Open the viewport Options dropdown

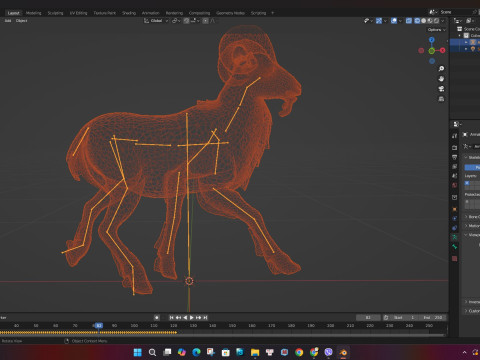coord(437,30)
